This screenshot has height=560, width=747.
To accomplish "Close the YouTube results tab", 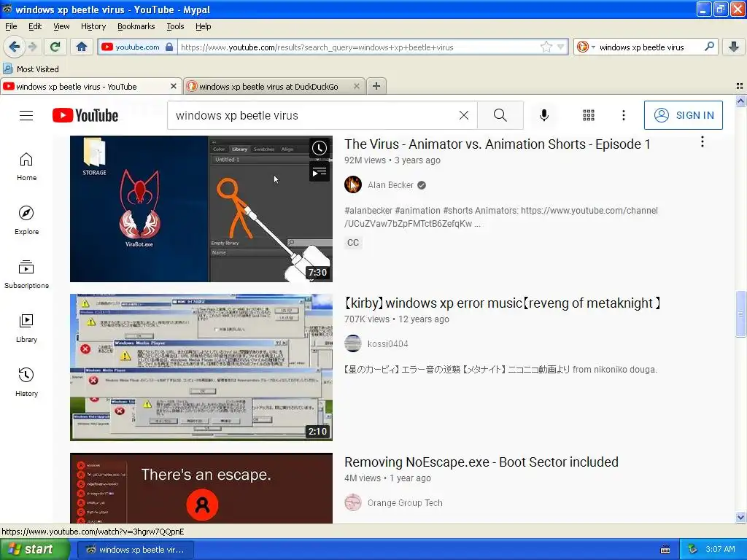I will point(174,86).
